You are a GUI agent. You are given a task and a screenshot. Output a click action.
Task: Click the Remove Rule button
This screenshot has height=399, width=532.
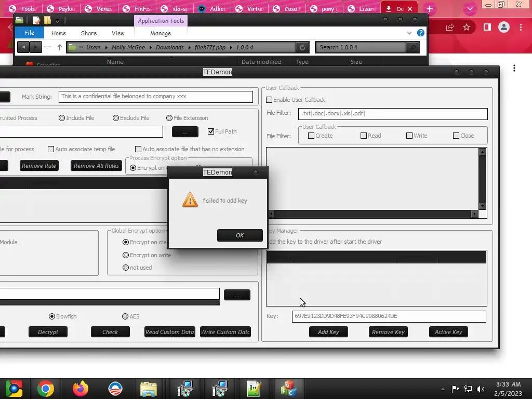(x=39, y=166)
